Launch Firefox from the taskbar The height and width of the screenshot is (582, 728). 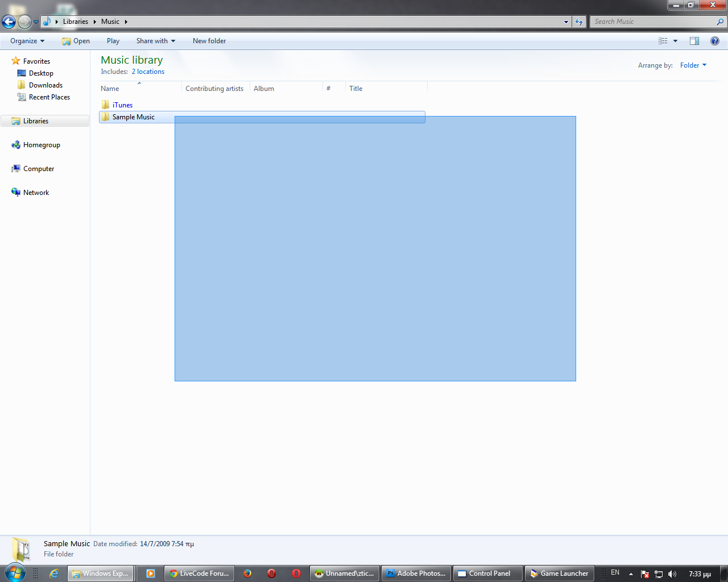point(247,573)
